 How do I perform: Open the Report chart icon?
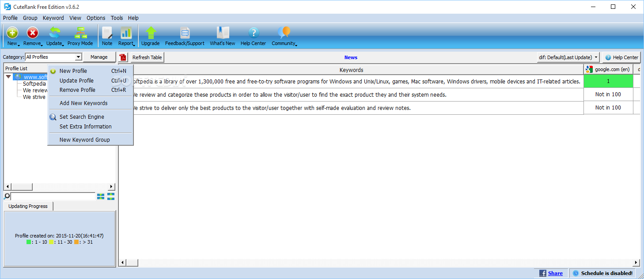(126, 33)
